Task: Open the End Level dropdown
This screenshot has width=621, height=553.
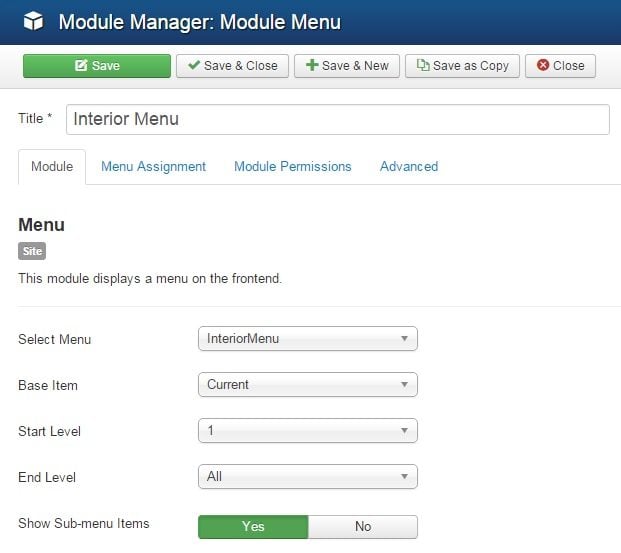Action: pos(307,477)
